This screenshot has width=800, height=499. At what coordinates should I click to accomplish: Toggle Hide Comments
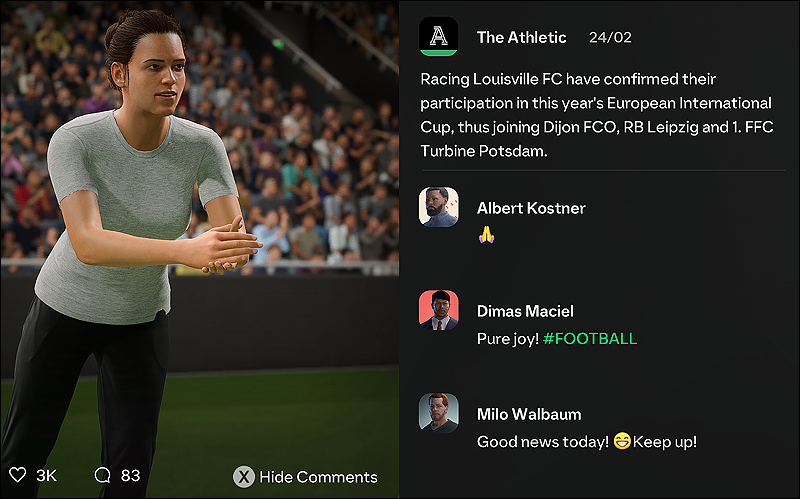[305, 477]
